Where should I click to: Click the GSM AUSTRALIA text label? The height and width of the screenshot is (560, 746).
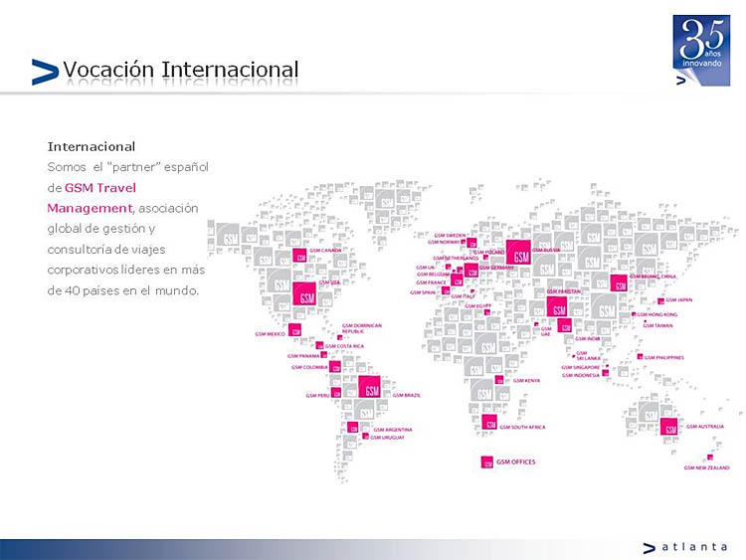(705, 427)
